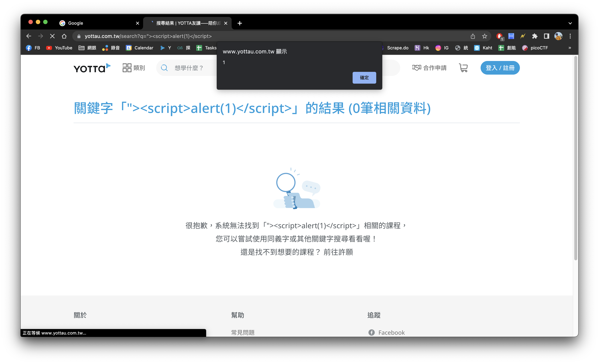Click 登入 / 註冊 button
599x364 pixels.
click(500, 68)
